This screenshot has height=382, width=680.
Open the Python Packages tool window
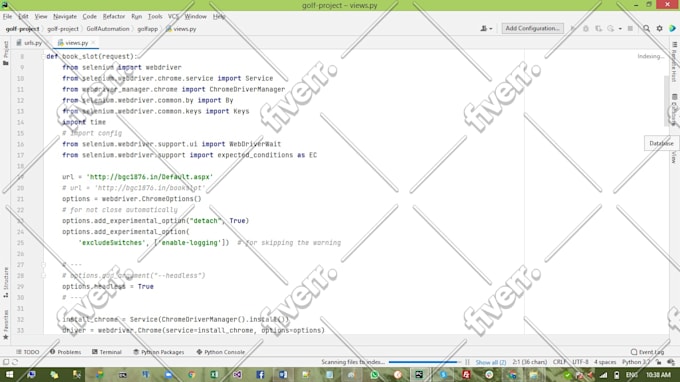tap(159, 352)
